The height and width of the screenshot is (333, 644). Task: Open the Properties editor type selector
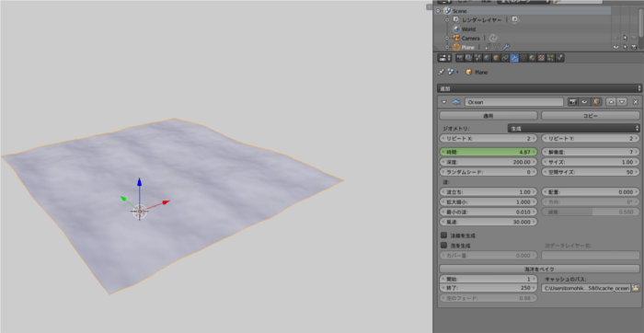(444, 58)
